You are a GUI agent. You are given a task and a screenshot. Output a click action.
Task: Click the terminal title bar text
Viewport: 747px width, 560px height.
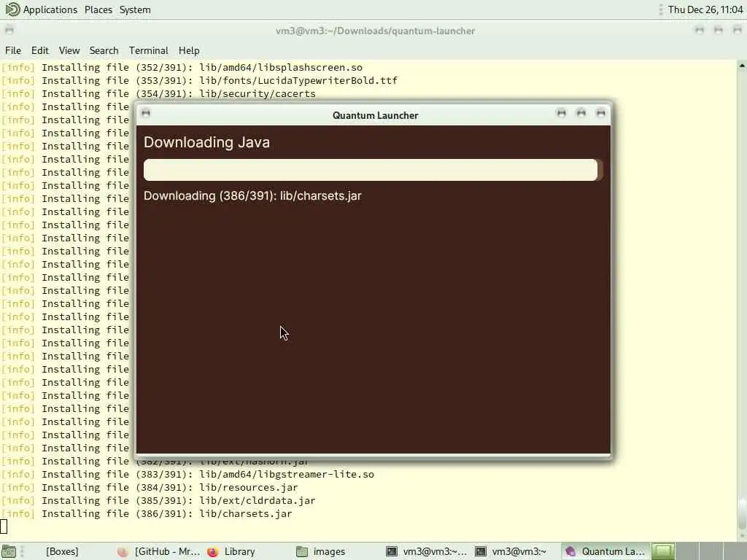[376, 31]
